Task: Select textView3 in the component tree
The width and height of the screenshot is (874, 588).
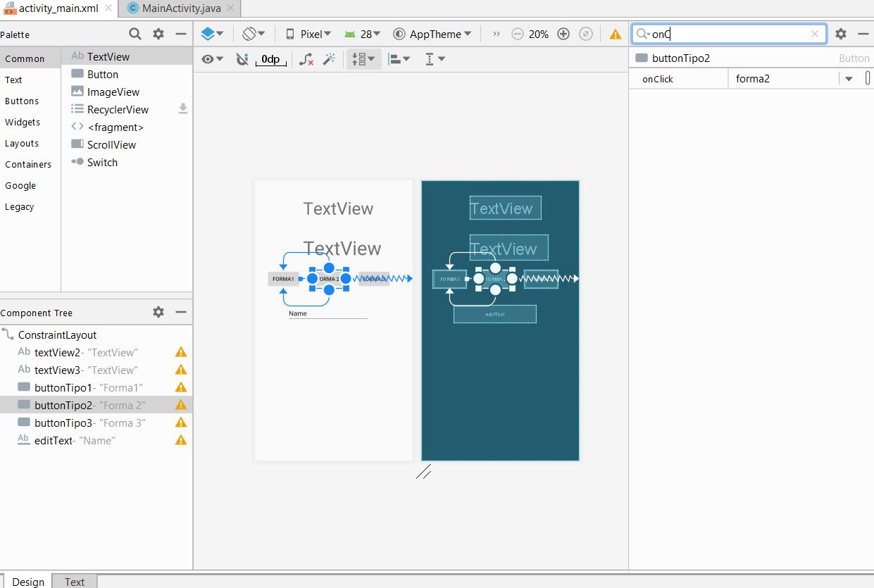Action: coord(96,370)
